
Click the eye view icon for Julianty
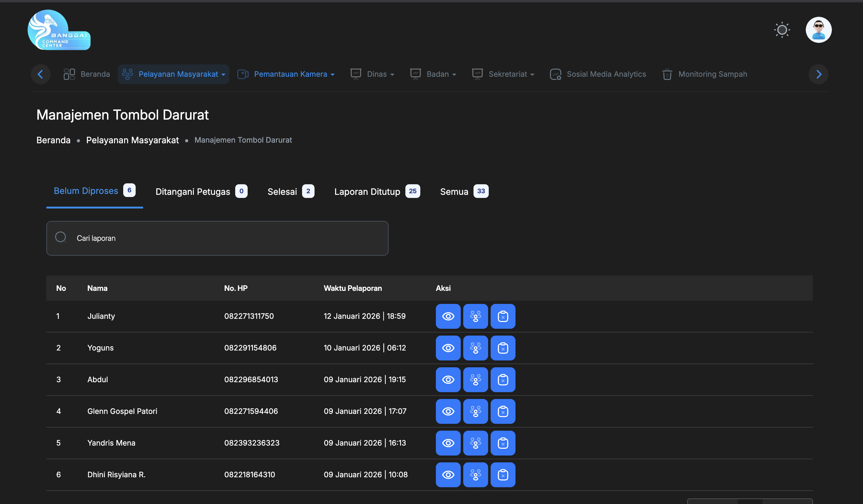pos(448,316)
